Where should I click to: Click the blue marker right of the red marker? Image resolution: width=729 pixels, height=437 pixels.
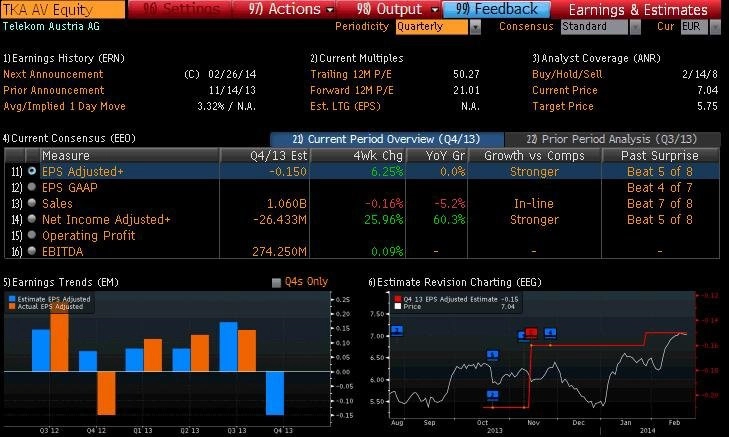(x=550, y=333)
